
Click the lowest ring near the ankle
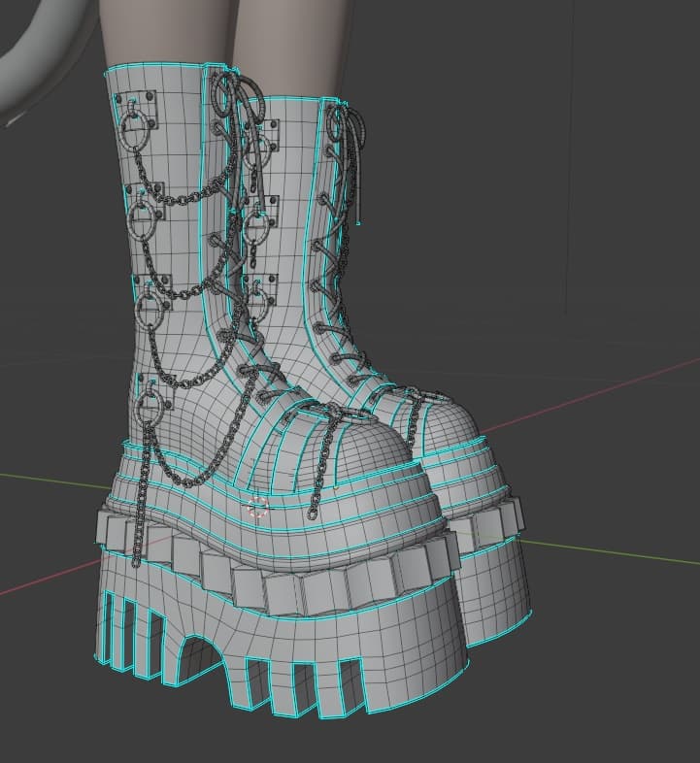tap(152, 403)
